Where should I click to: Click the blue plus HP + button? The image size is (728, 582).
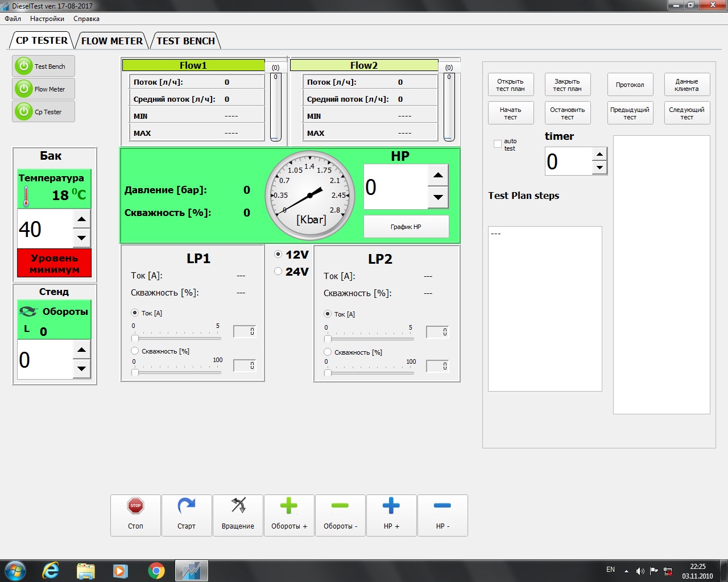(x=391, y=515)
